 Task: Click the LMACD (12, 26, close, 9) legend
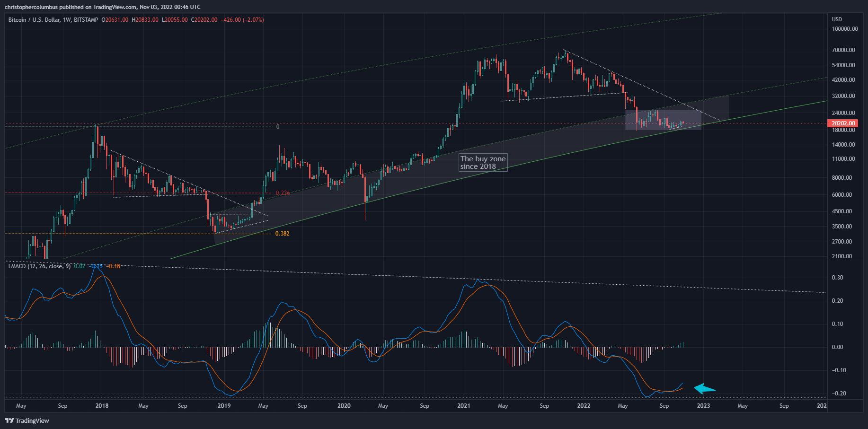pyautogui.click(x=39, y=266)
